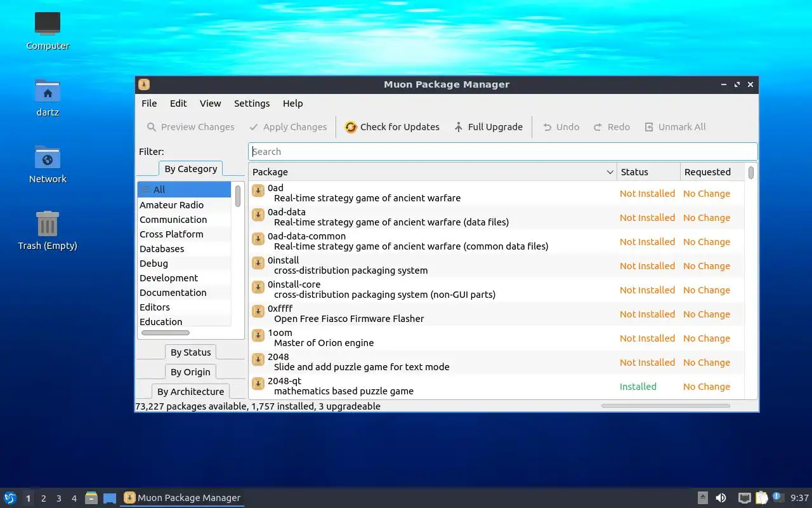Select the Communication category

point(185,220)
